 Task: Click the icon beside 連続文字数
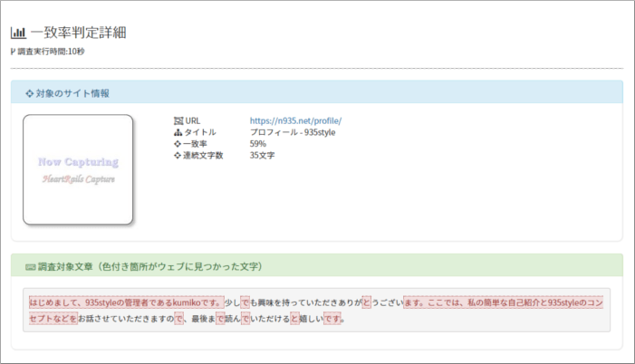click(178, 156)
